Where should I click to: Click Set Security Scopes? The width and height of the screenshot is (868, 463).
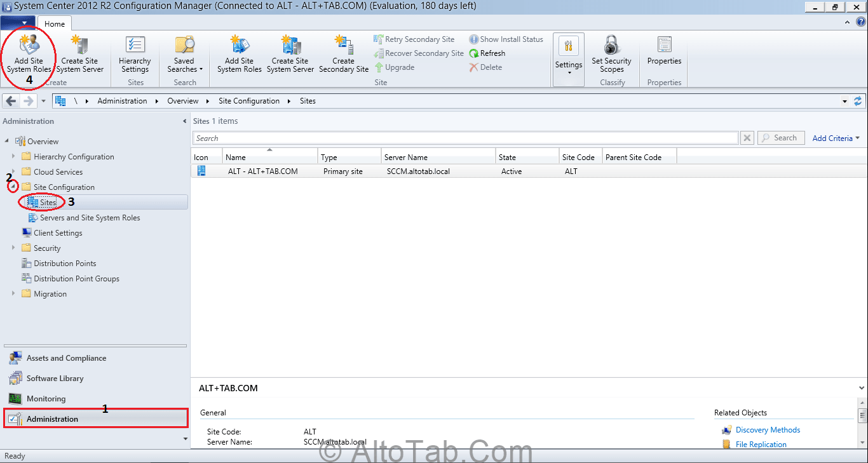pos(612,55)
